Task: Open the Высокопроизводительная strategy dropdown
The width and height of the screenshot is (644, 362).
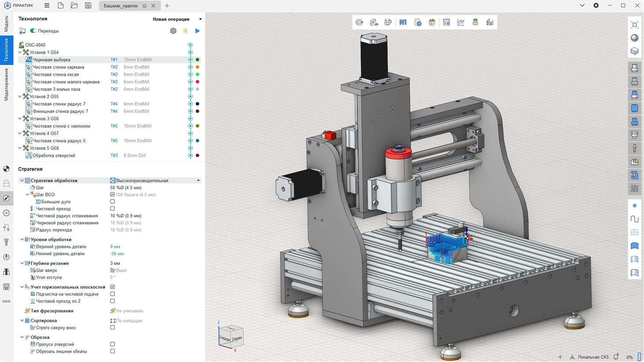Action: click(x=198, y=181)
